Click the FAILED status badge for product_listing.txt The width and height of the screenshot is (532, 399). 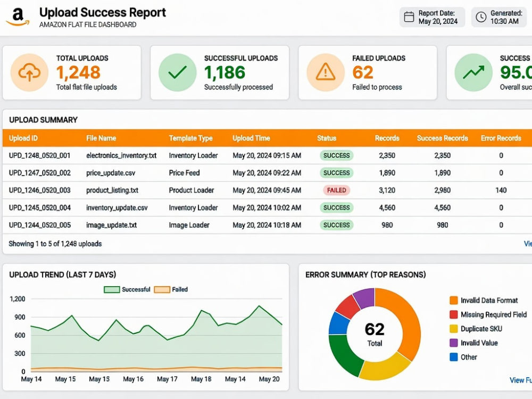(336, 190)
